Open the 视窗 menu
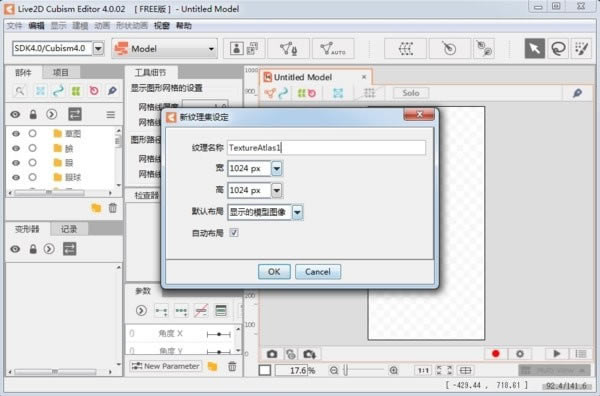600x396 pixels. [x=161, y=26]
